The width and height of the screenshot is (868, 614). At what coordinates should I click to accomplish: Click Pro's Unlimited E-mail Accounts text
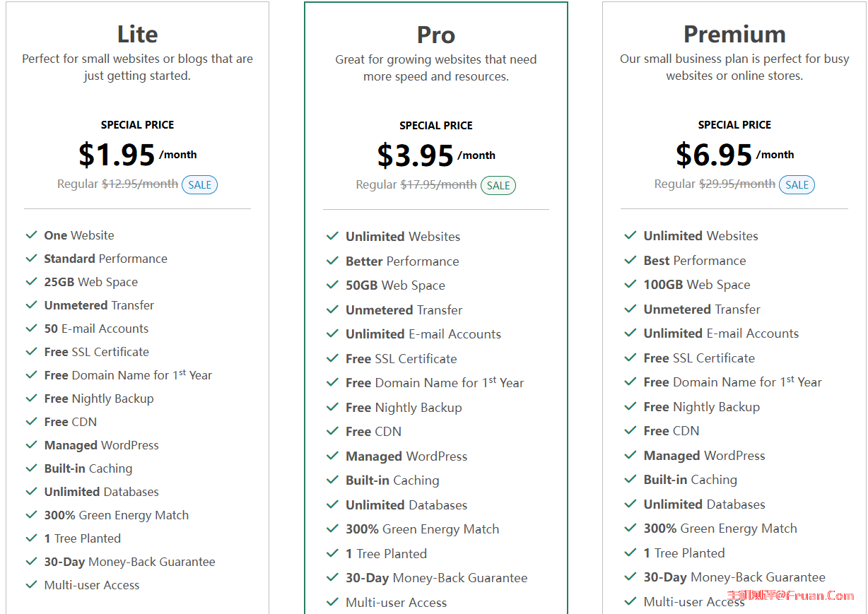click(423, 334)
